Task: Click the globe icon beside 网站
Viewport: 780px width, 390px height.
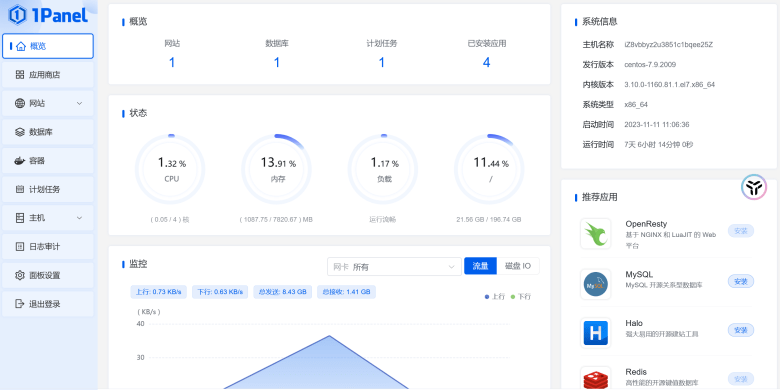Action: pos(20,103)
